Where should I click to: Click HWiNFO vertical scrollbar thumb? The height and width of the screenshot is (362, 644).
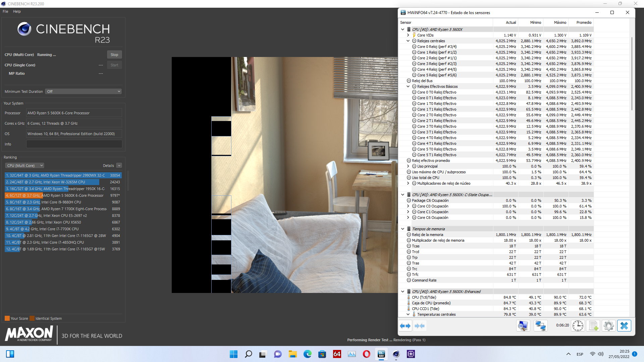click(632, 73)
